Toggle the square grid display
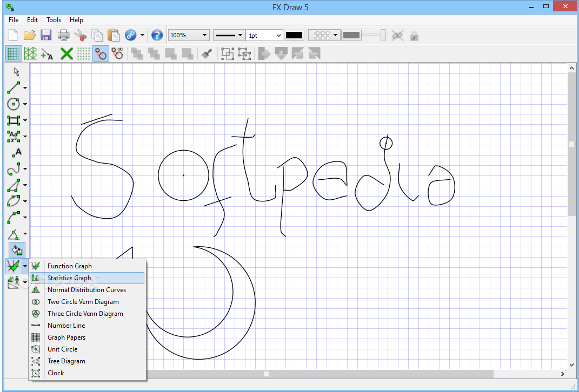The width and height of the screenshot is (579, 392). pos(14,54)
